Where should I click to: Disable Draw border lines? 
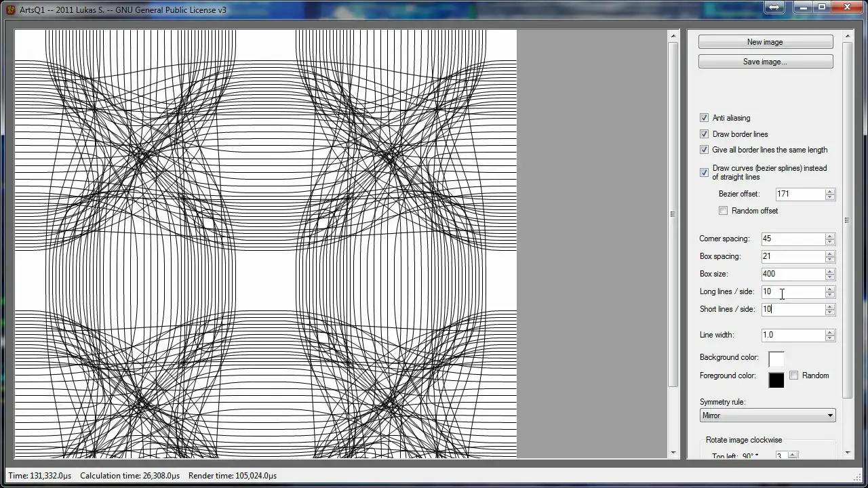[x=704, y=134]
